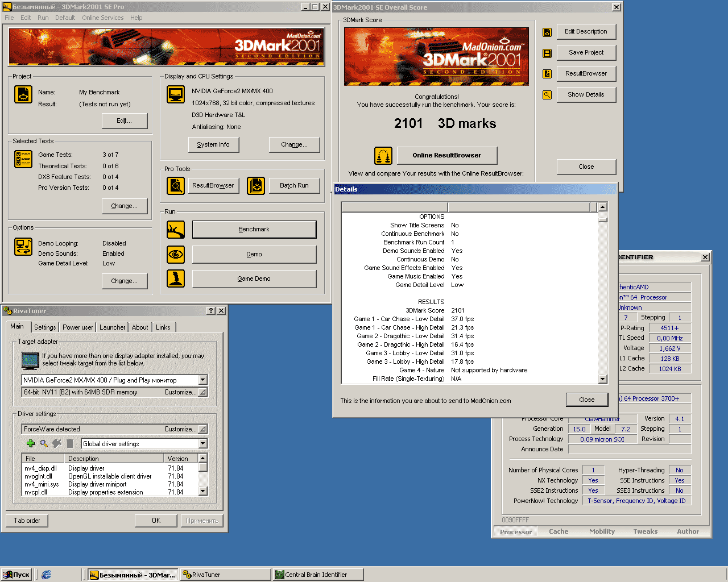
Task: Switch to RivaTuner Settings tab
Action: point(45,327)
